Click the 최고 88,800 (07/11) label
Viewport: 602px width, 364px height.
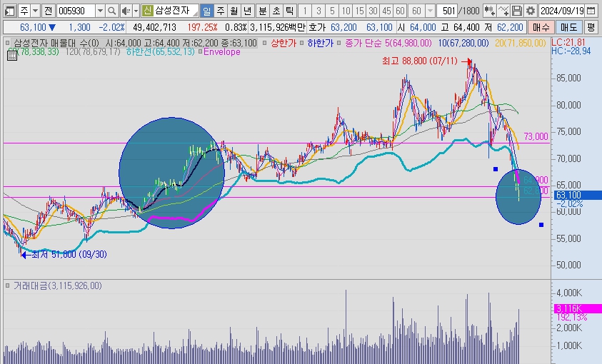click(x=420, y=61)
